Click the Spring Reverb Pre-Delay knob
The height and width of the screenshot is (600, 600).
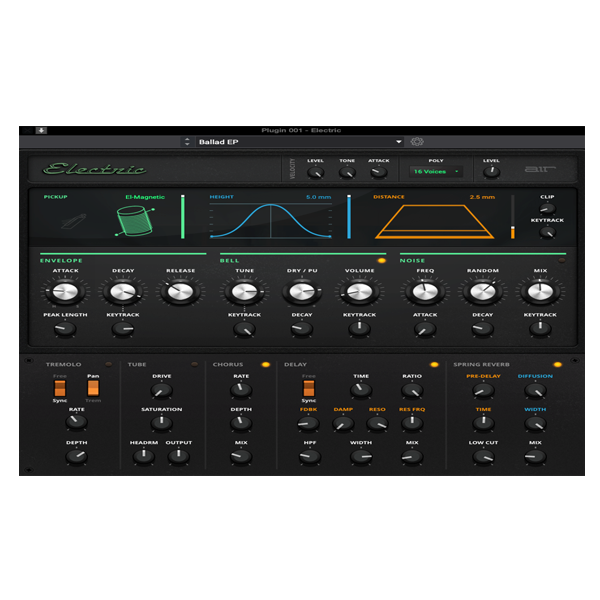(483, 390)
